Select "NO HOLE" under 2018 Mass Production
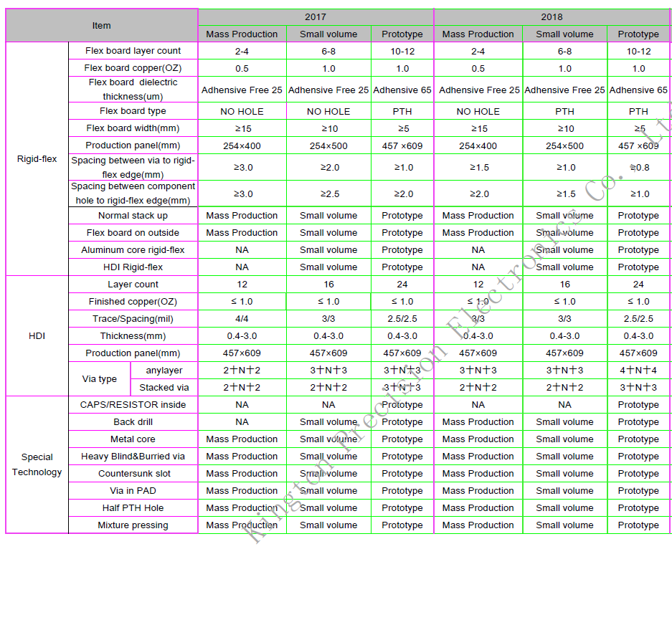The image size is (672, 630). coord(478,111)
